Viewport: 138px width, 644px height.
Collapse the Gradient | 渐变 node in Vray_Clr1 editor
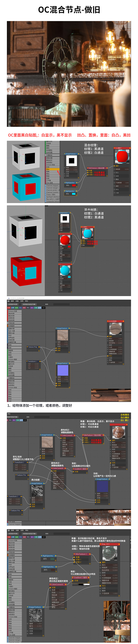[x=73, y=578]
